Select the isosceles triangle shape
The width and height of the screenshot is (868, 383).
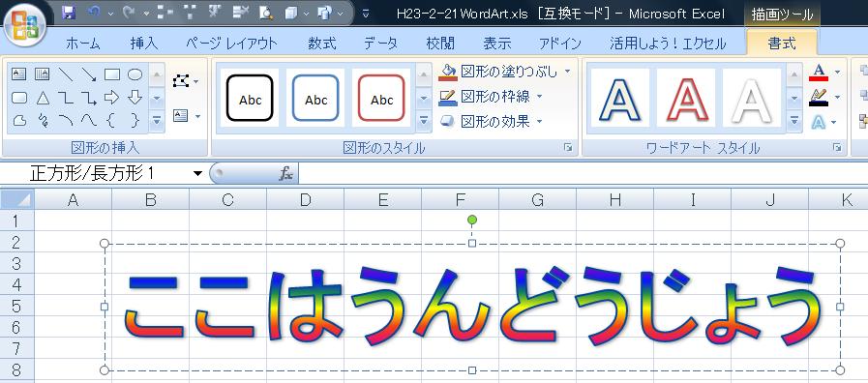43,98
